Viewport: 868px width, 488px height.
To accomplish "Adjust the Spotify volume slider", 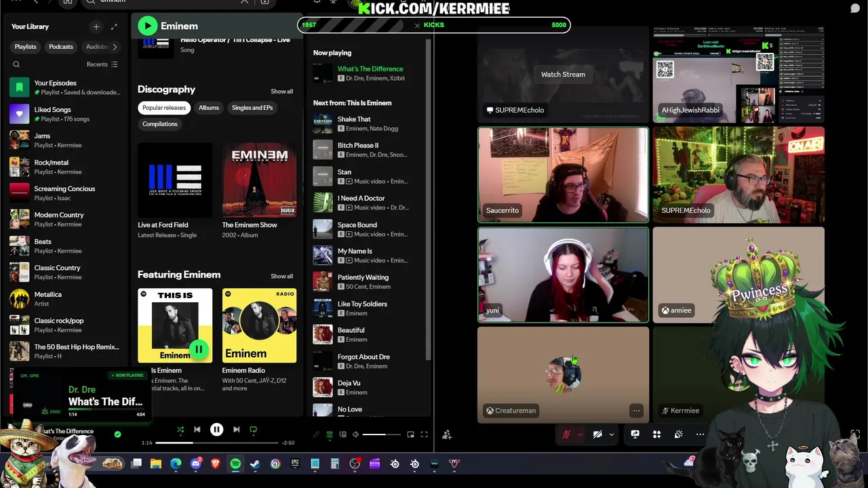I will [x=381, y=434].
